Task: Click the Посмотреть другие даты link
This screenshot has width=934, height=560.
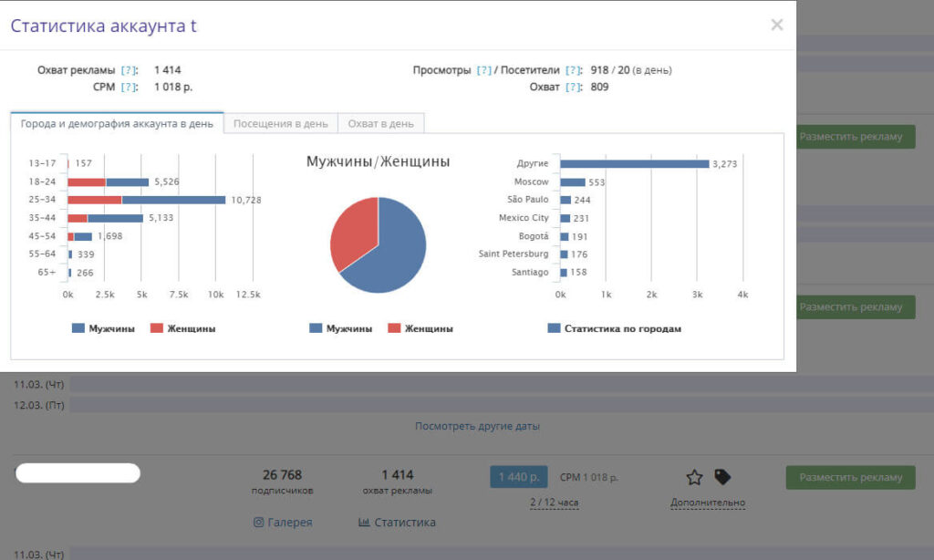Action: pyautogui.click(x=477, y=426)
